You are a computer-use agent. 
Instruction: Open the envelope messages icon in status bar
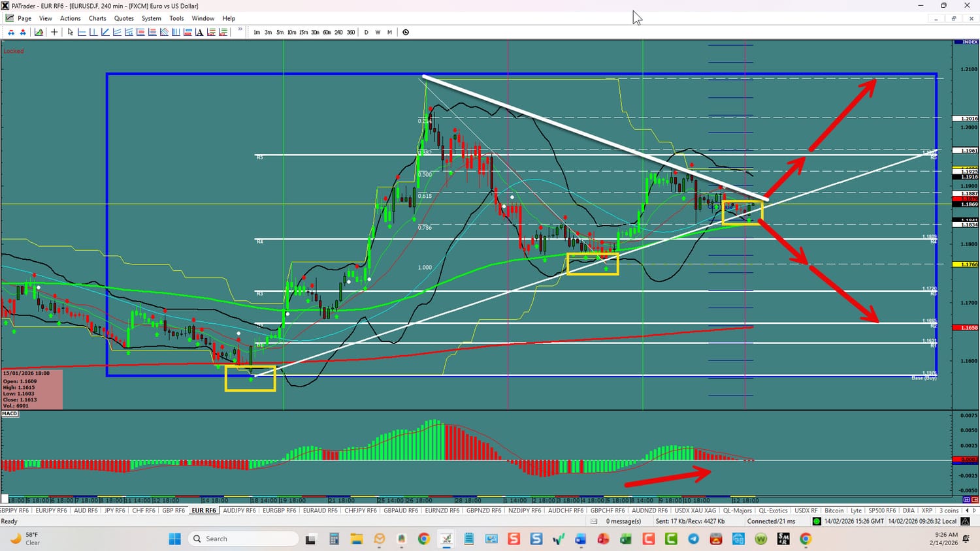click(594, 522)
